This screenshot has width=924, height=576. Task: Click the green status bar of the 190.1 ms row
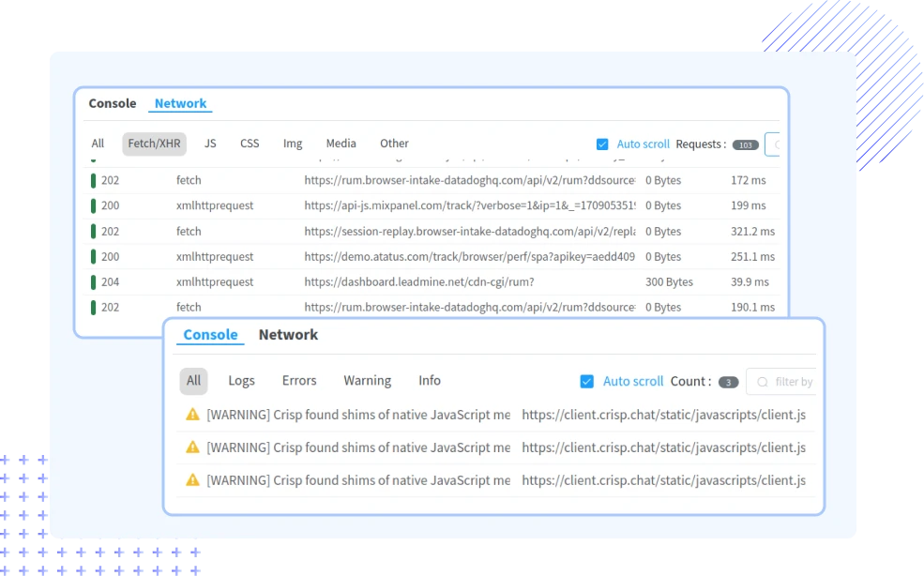click(93, 308)
